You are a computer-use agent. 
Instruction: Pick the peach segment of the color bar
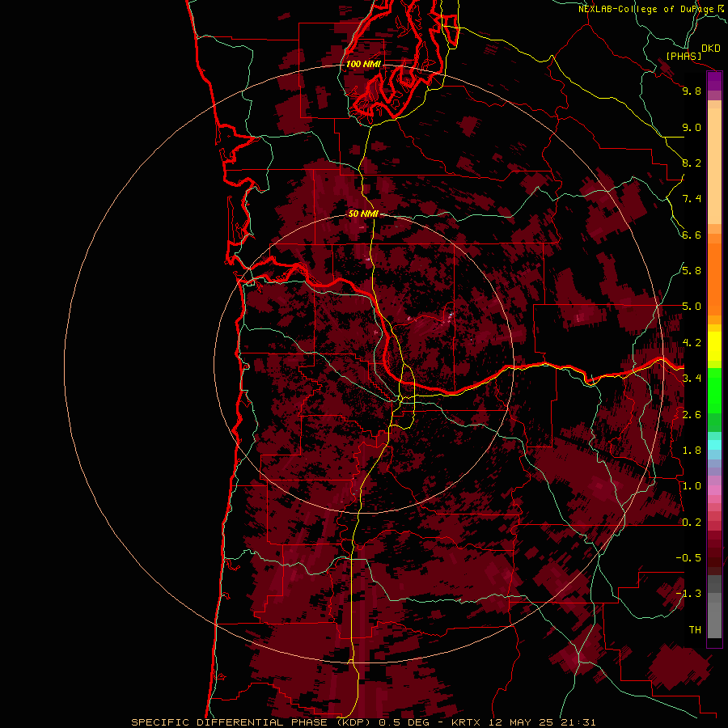(x=714, y=167)
